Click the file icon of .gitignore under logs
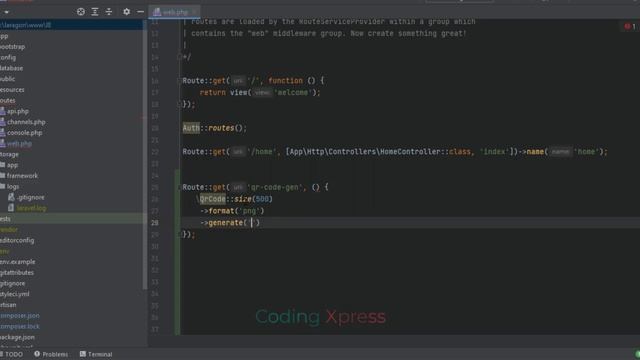The width and height of the screenshot is (640, 360). [11, 197]
